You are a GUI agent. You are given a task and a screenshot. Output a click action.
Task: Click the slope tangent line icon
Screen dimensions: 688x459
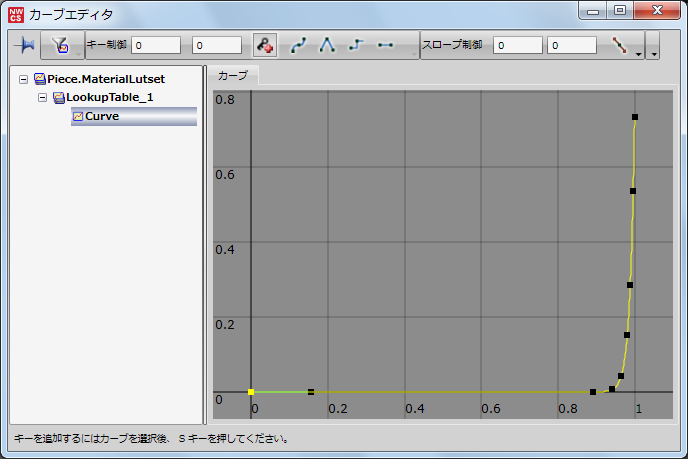click(x=619, y=45)
